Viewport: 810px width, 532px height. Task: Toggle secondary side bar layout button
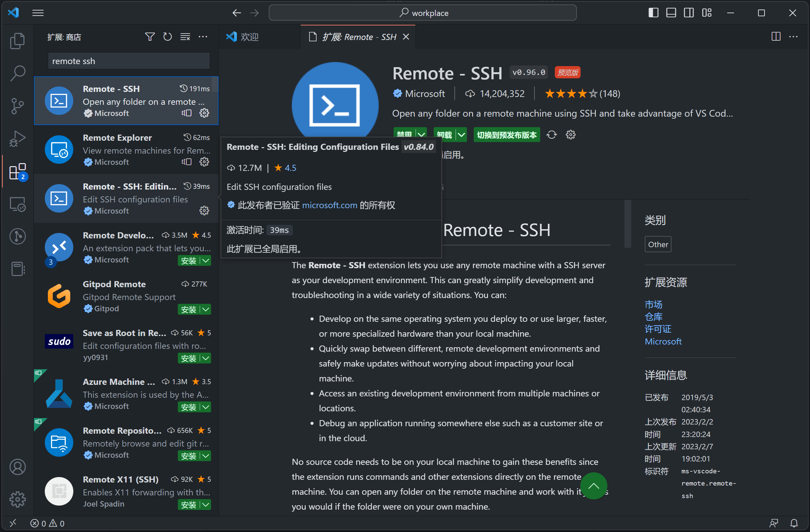[689, 13]
